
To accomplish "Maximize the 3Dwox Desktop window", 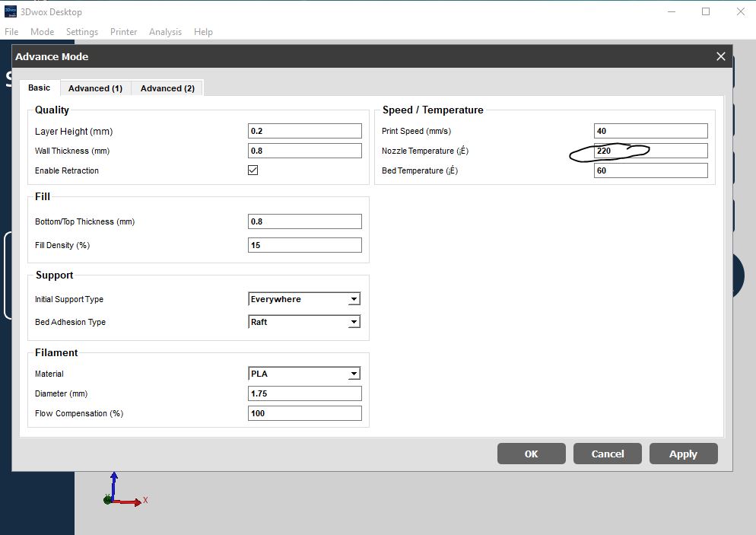I will [x=706, y=11].
